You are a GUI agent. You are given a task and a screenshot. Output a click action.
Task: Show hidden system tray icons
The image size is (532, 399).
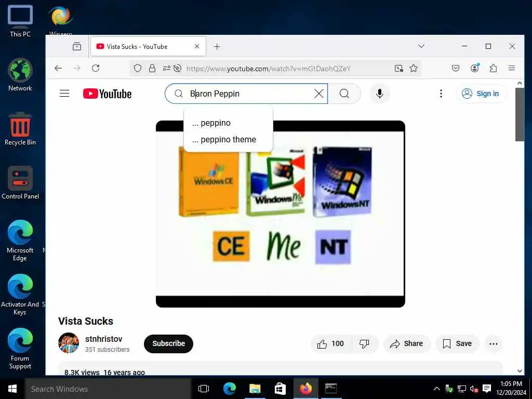coord(436,389)
